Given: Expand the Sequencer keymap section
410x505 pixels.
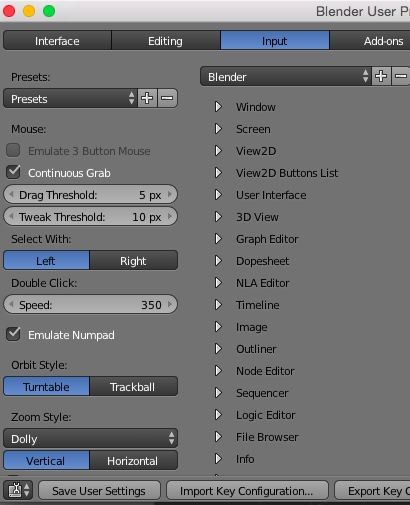Looking at the screenshot, I should pyautogui.click(x=218, y=393).
